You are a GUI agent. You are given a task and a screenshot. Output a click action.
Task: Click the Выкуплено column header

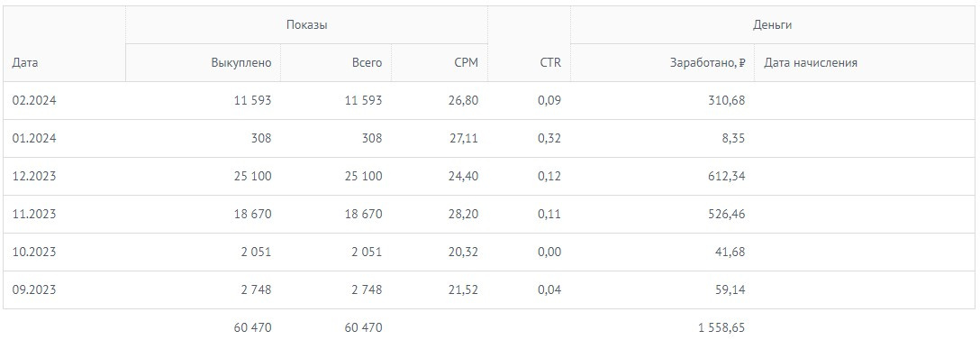[x=241, y=62]
